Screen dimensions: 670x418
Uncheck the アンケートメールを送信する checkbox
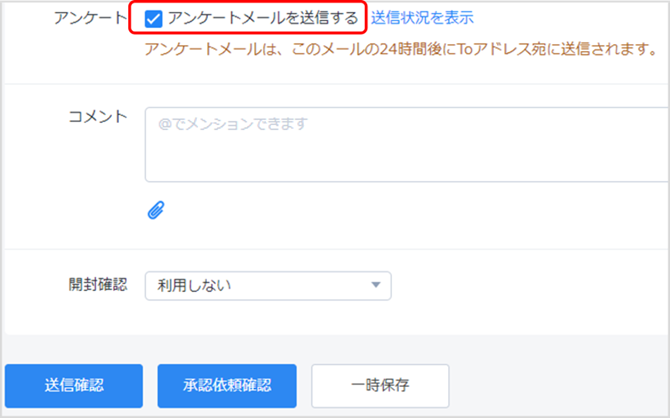tap(154, 19)
